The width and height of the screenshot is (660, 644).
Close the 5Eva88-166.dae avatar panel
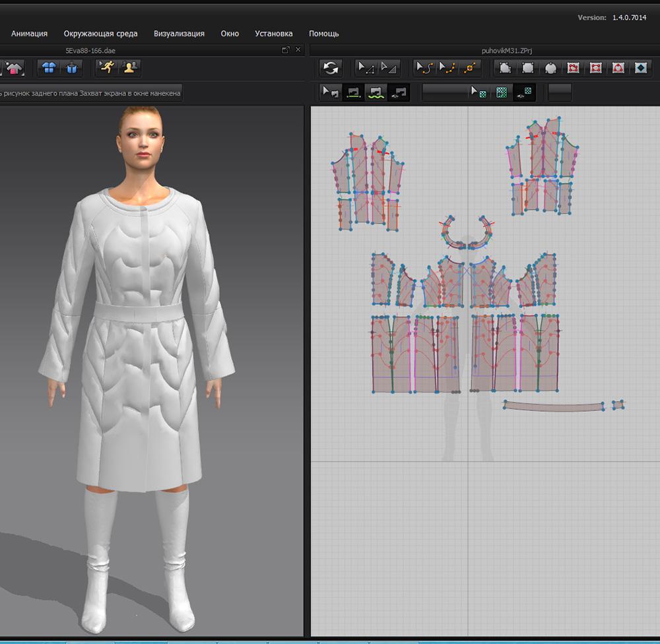pos(298,50)
